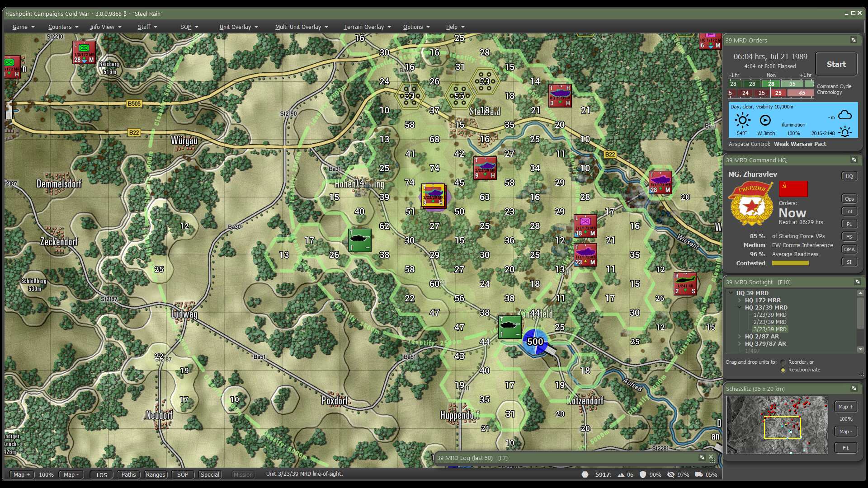Click the supply truck icon in status bar

point(698,474)
